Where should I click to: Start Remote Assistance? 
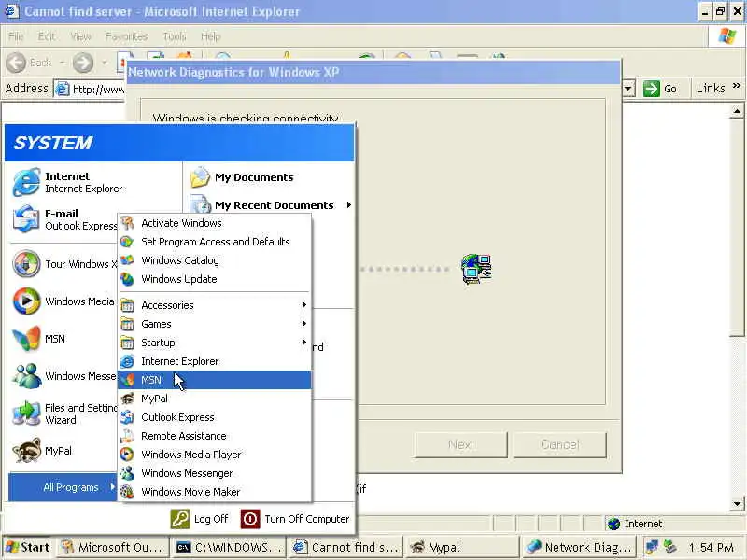[x=215, y=436]
